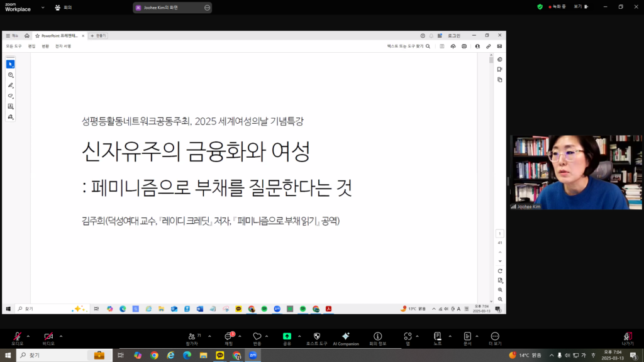Open the 채팅 chat panel
644x362 pixels.
(x=229, y=338)
